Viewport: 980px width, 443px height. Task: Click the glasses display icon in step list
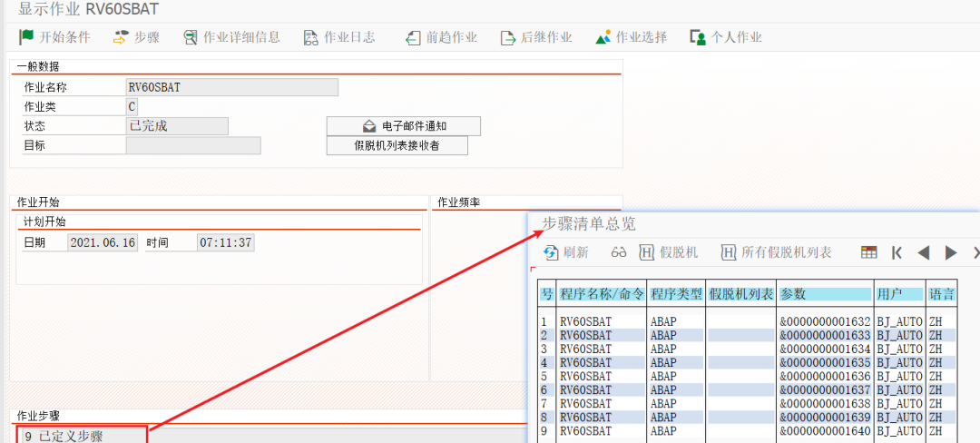619,252
